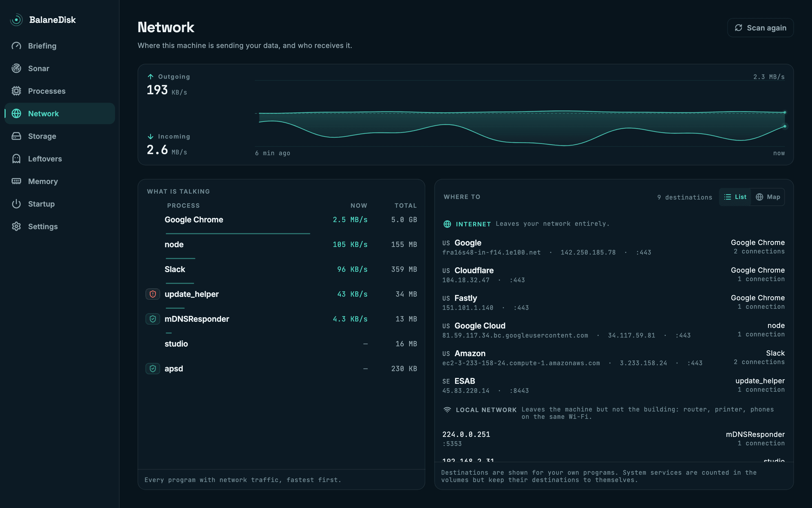812x508 pixels.
Task: Open the Google destination entry
Action: coord(613,247)
